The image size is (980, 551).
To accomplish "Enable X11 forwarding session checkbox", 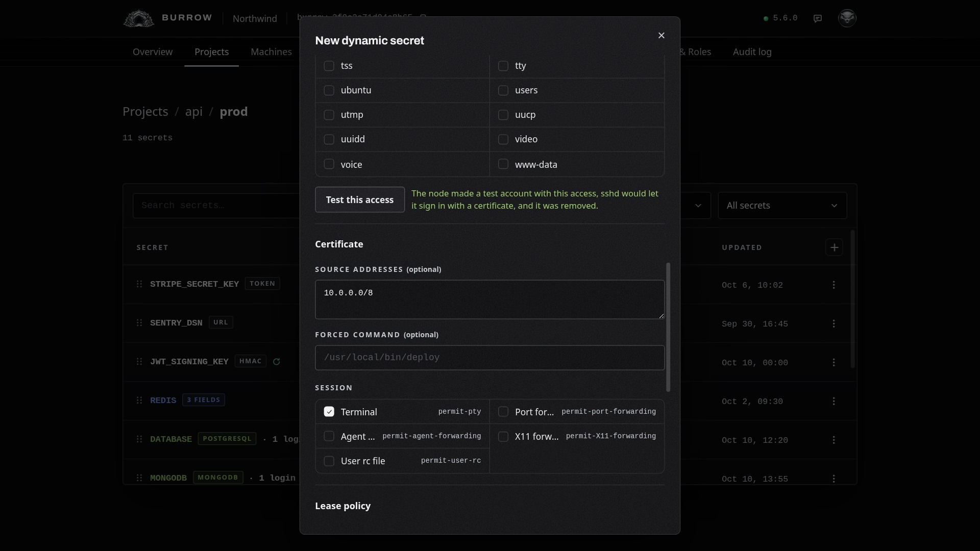I will (503, 437).
